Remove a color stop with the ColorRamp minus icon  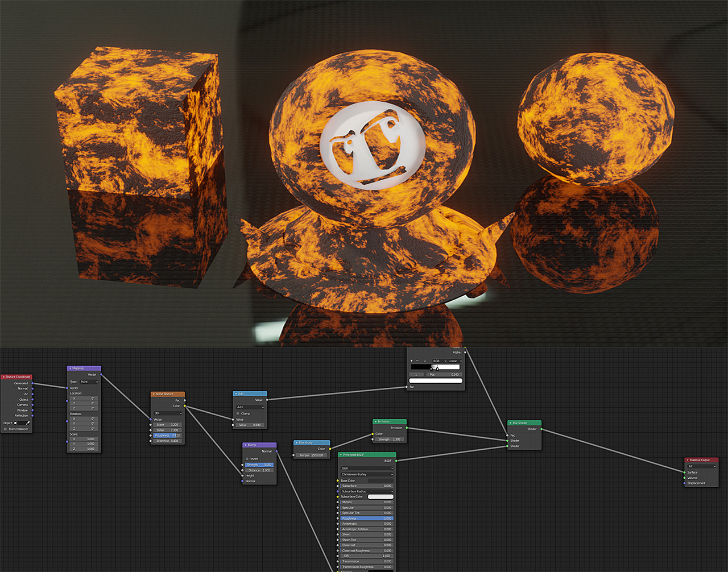(417, 361)
